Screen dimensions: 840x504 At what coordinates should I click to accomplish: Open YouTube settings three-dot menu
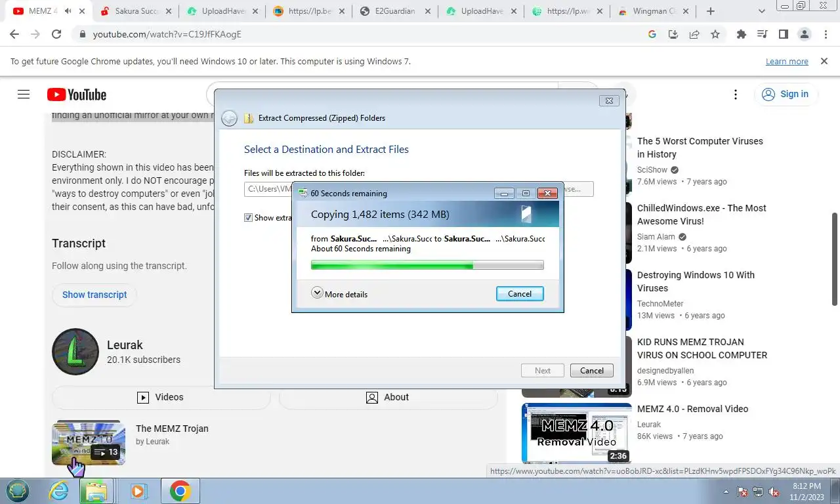click(736, 94)
